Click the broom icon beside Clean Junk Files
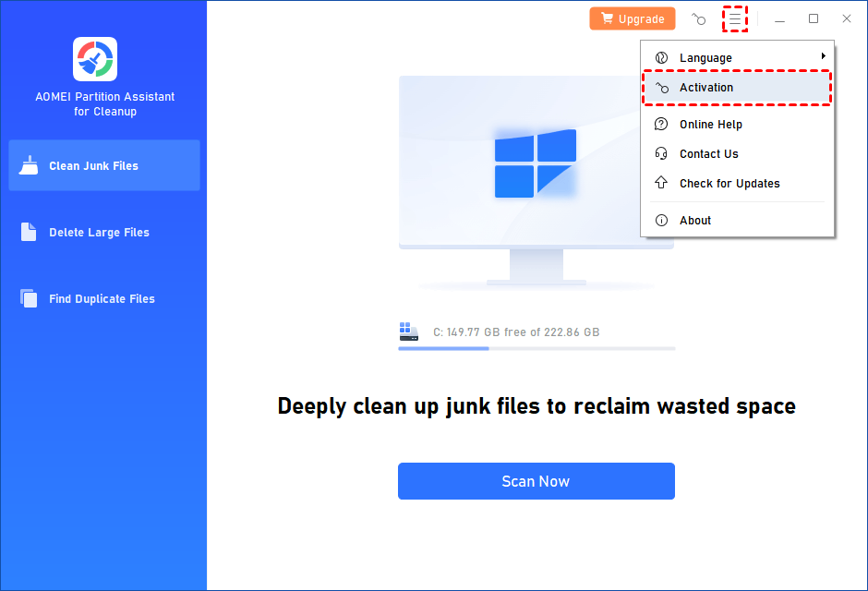The width and height of the screenshot is (868, 591). tap(29, 165)
